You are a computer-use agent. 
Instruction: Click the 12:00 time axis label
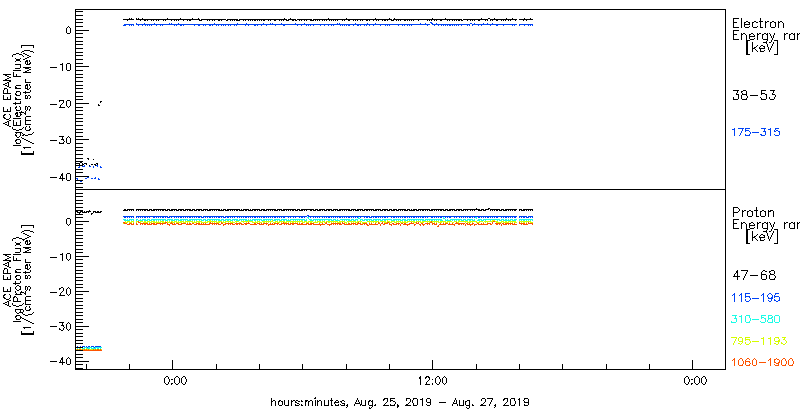[432, 381]
